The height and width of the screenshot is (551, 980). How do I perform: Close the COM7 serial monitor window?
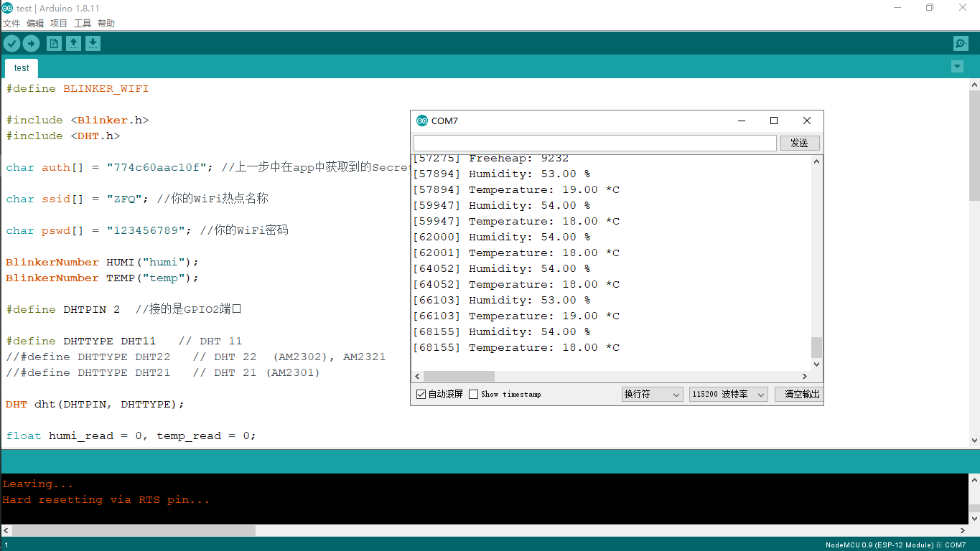coord(807,121)
